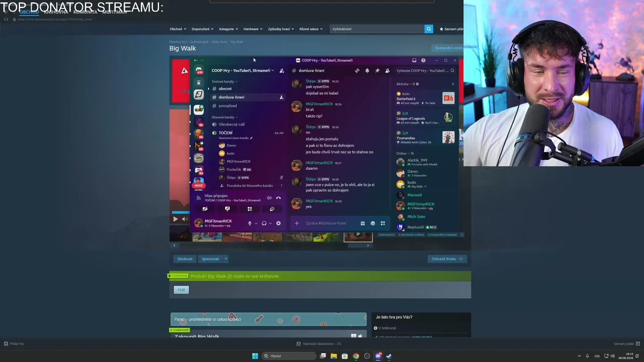Open microphone input options arrow
The height and width of the screenshot is (362, 644).
click(256, 223)
